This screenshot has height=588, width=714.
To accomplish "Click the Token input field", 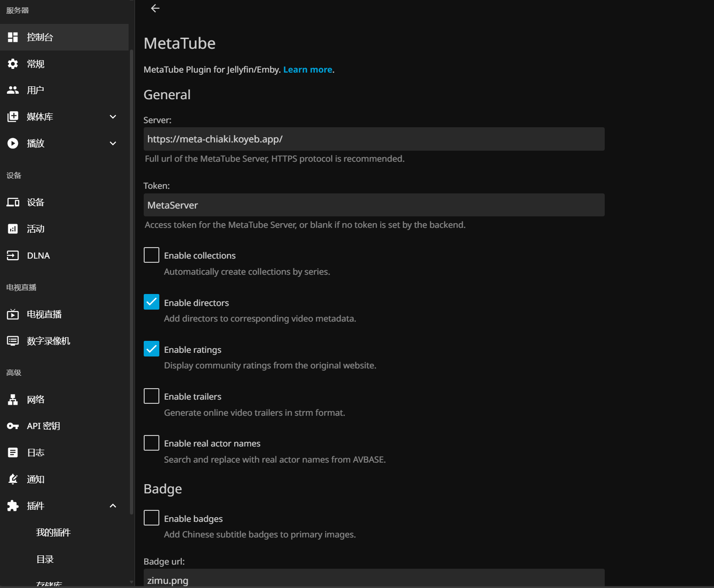I will (374, 205).
